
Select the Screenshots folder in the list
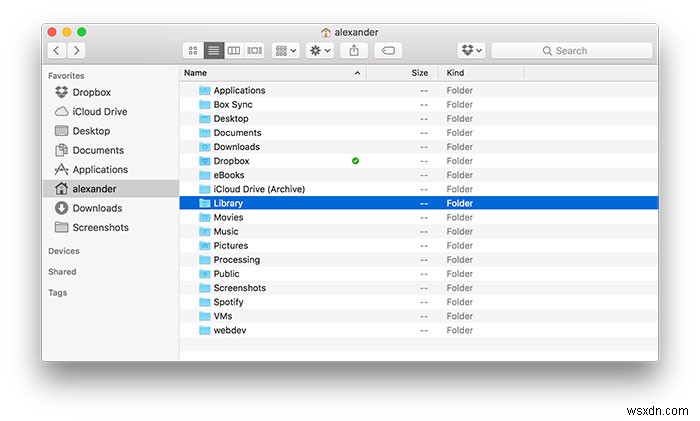point(419,288)
